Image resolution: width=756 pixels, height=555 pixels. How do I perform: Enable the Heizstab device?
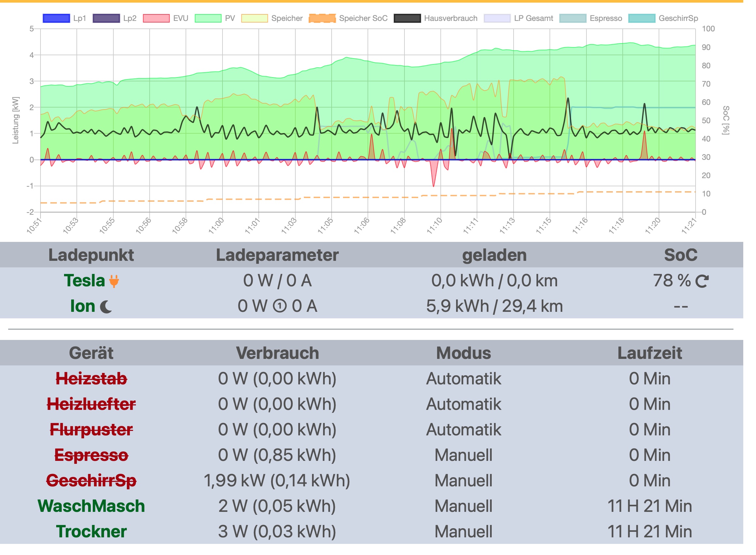click(91, 378)
